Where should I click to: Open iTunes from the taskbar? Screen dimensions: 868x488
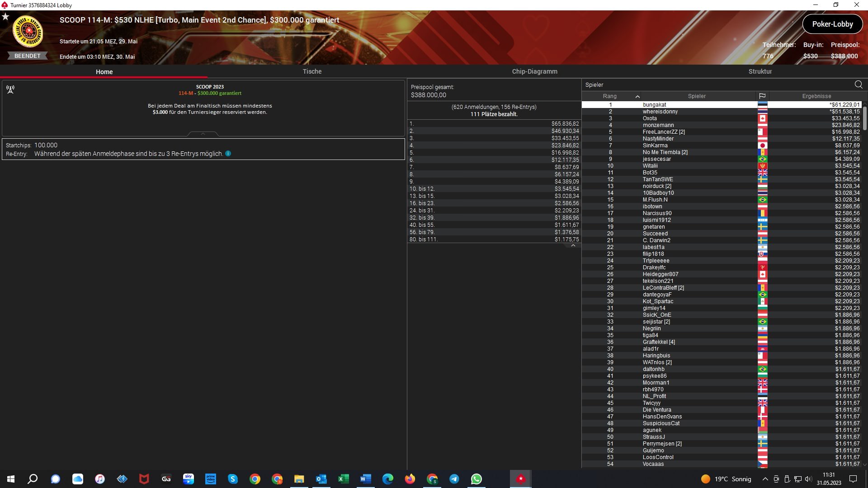coord(100,479)
